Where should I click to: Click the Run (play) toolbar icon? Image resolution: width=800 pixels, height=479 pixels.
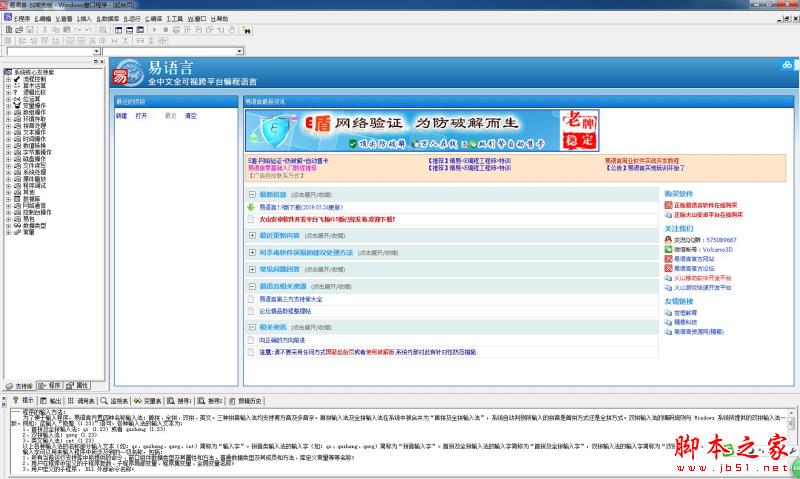pos(155,30)
